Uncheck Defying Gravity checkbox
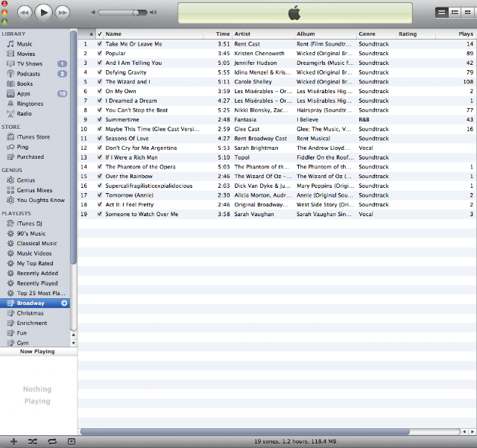 pyautogui.click(x=99, y=72)
